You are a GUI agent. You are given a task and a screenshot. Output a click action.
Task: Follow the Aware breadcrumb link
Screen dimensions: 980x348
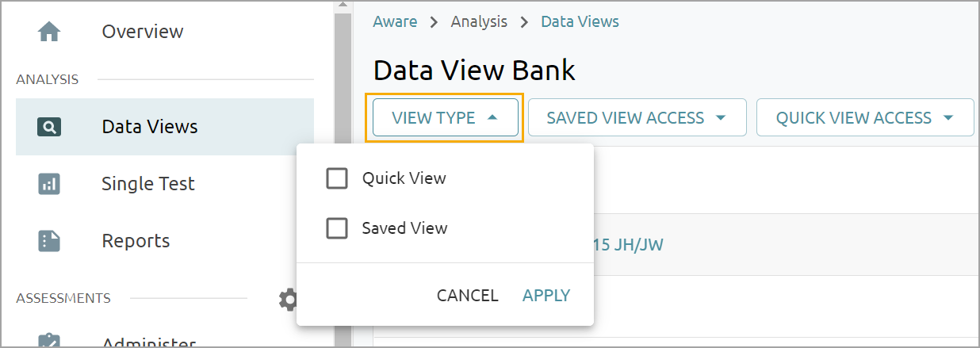[x=395, y=22]
